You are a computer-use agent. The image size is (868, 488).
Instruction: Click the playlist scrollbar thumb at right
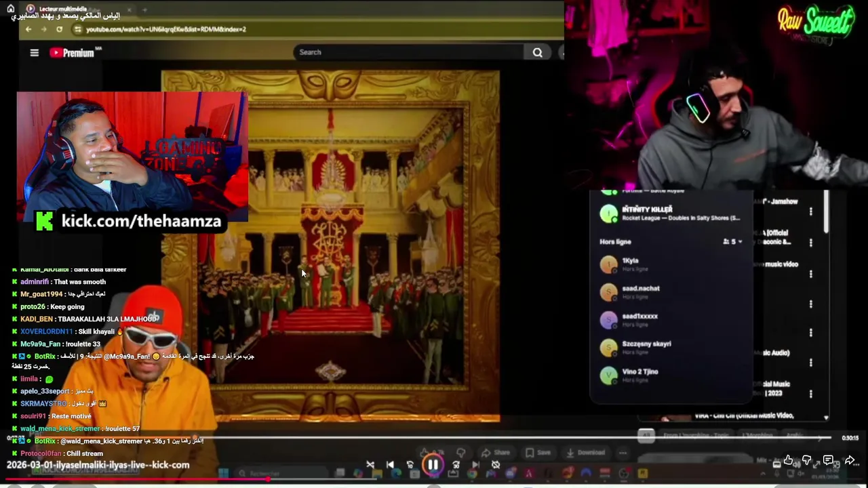(x=826, y=212)
